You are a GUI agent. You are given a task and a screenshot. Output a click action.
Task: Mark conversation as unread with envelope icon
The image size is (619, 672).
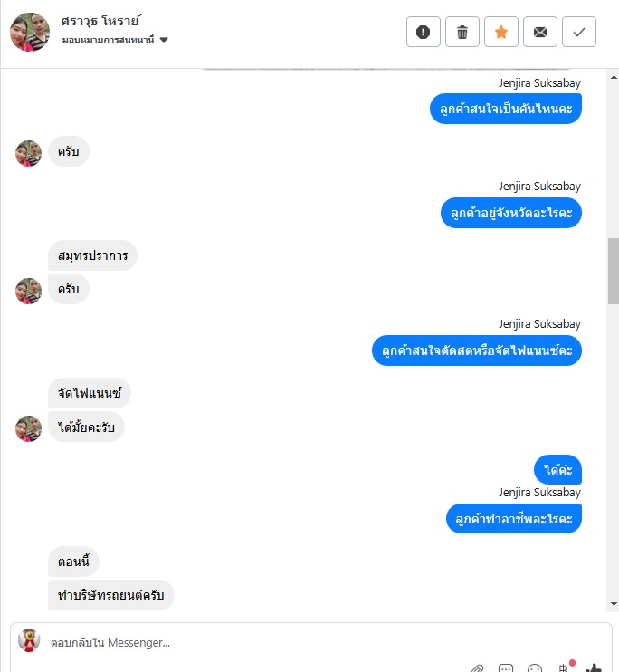tap(540, 32)
